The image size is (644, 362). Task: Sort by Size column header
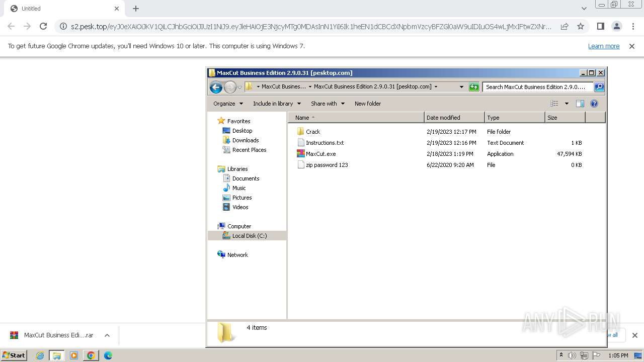coord(565,118)
